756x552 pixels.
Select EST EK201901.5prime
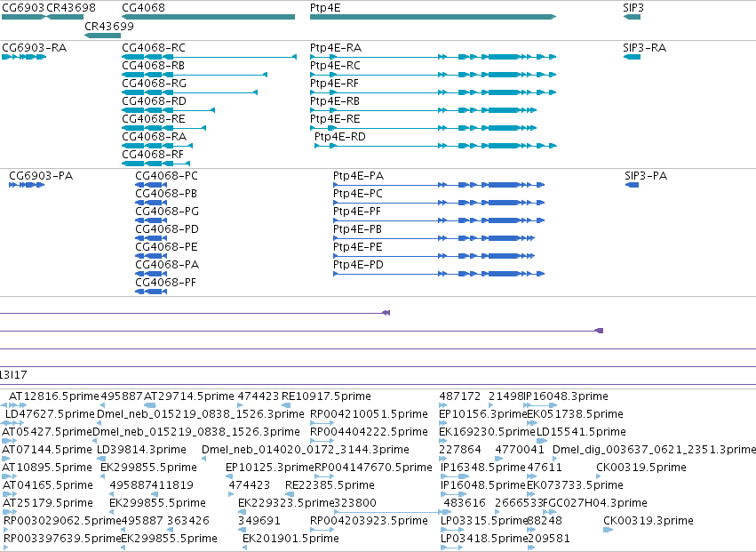[290, 540]
